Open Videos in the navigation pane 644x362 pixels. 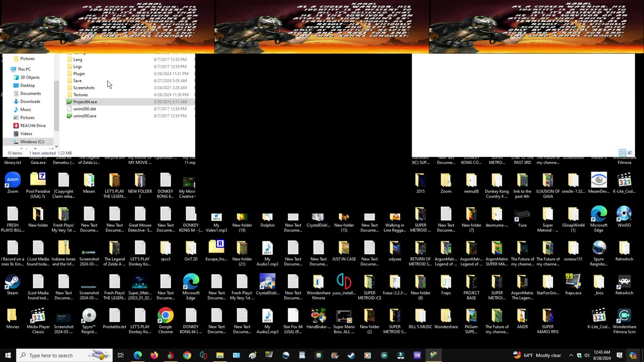26,134
